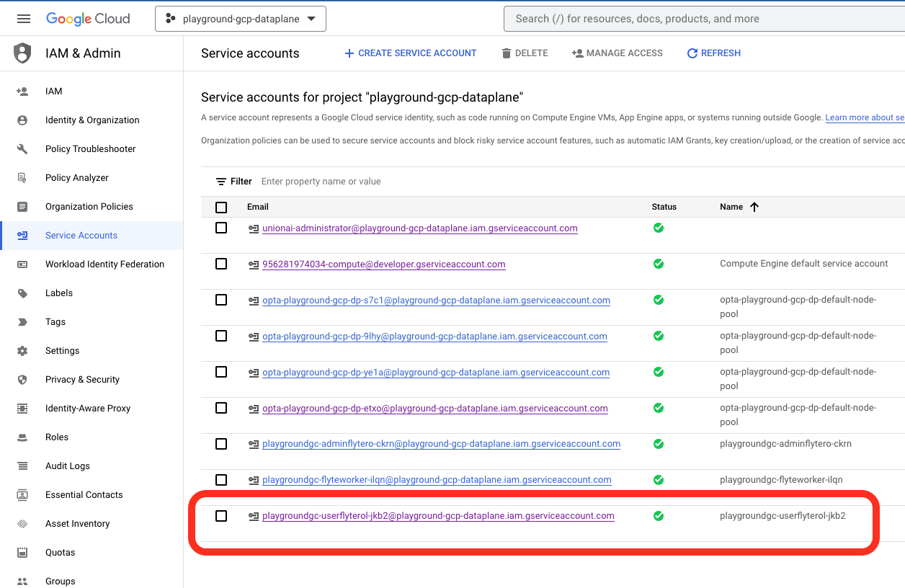Tick the Compute Engine default account checkbox

click(x=221, y=264)
